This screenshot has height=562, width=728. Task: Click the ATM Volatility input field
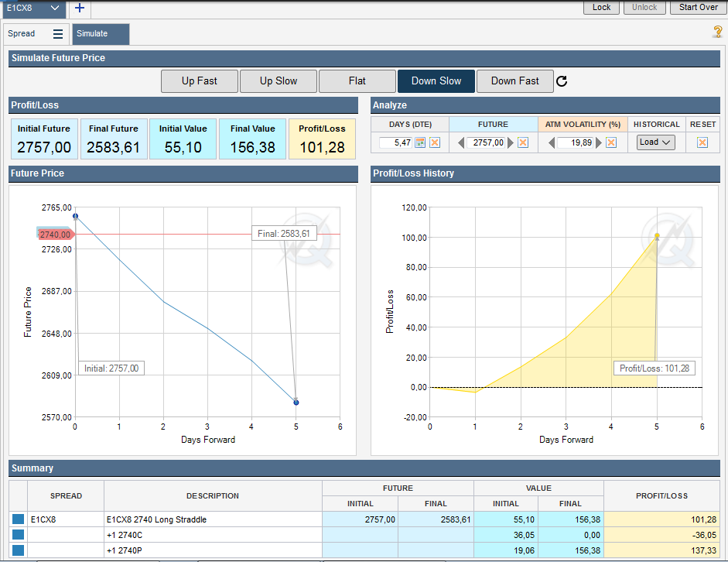(574, 142)
